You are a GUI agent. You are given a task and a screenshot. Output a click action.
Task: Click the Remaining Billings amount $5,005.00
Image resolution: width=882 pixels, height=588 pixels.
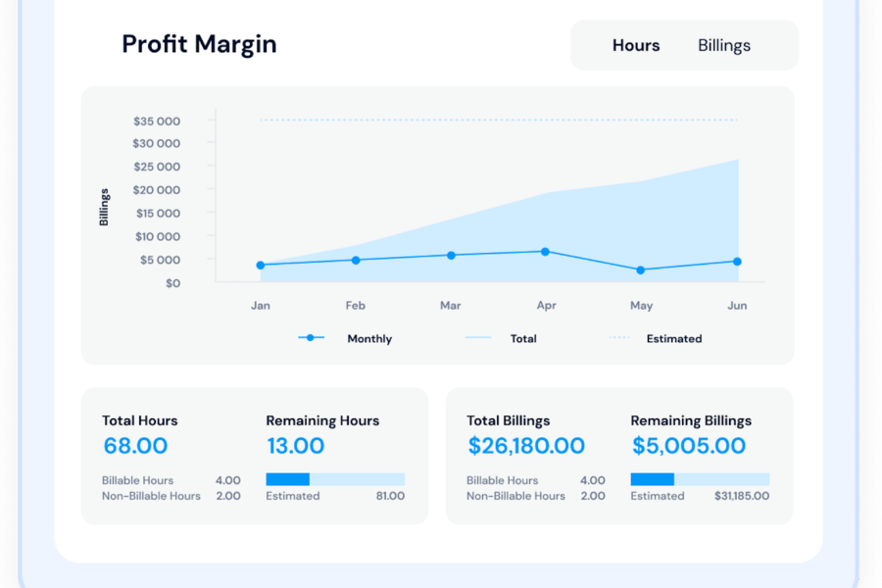pos(689,446)
